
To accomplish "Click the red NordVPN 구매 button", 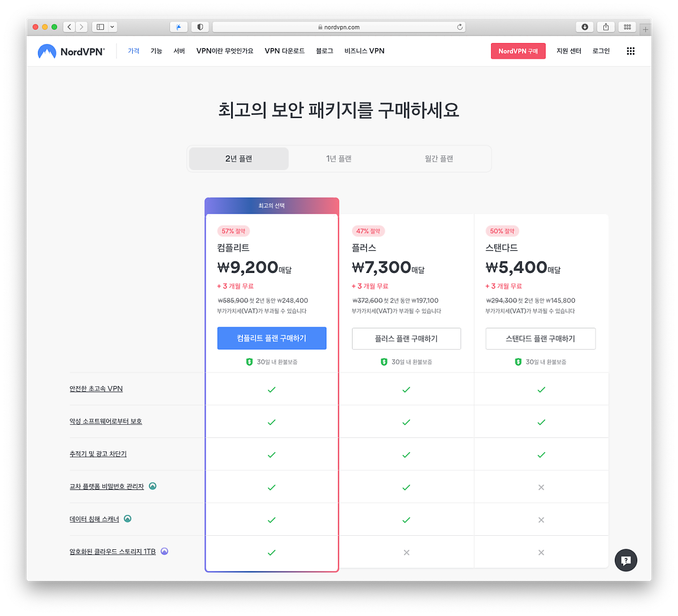I will point(518,51).
